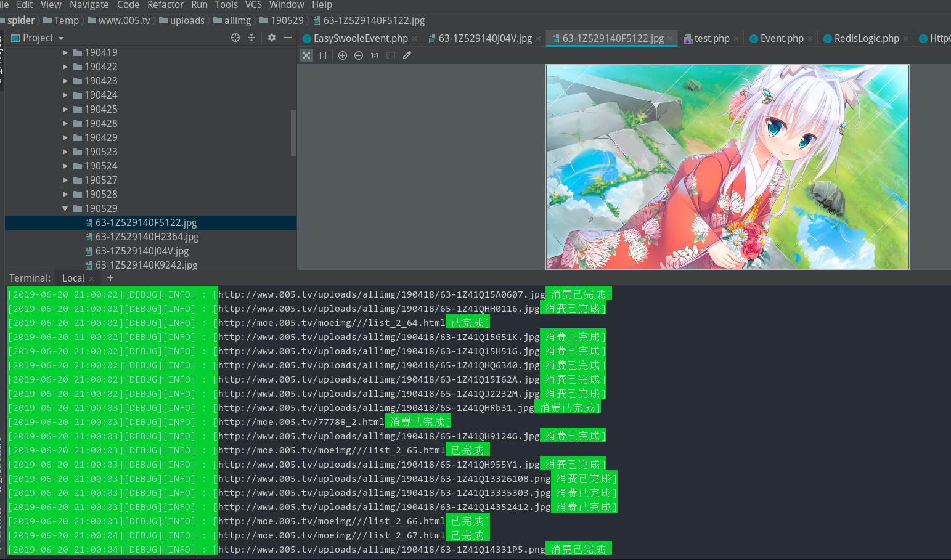
Task: Close the Event.php tab
Action: tap(810, 39)
